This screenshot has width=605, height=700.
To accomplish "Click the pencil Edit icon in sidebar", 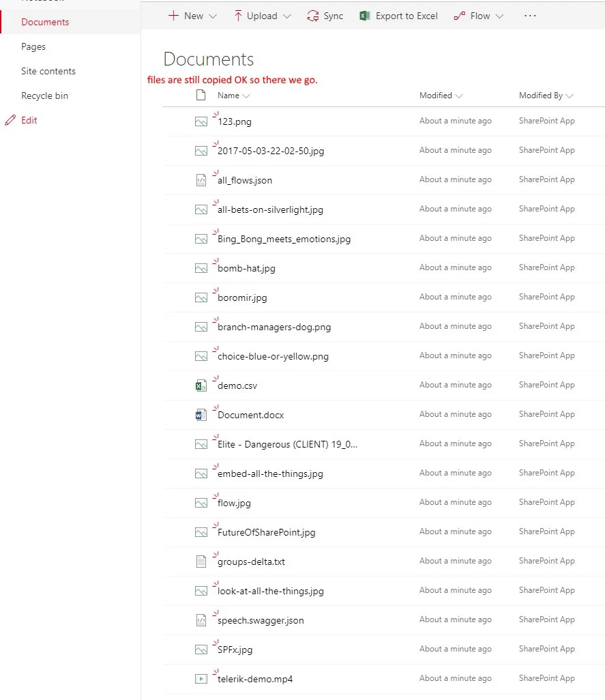I will tap(10, 121).
